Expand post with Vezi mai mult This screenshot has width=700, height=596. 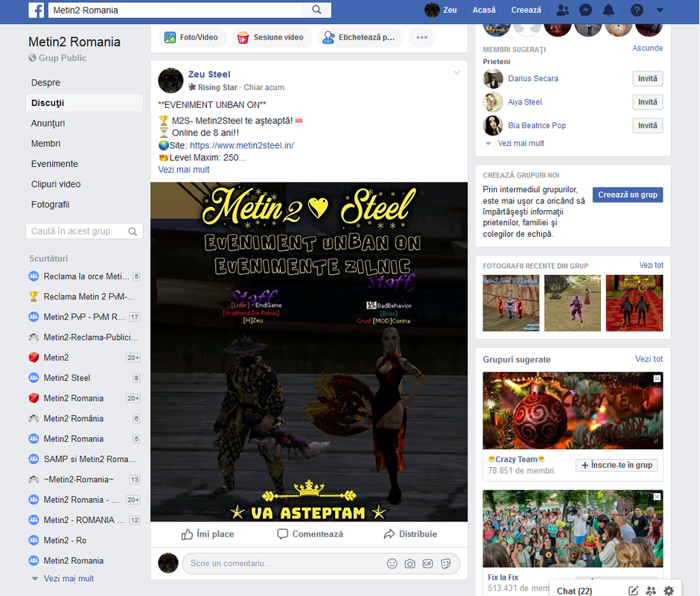click(183, 170)
